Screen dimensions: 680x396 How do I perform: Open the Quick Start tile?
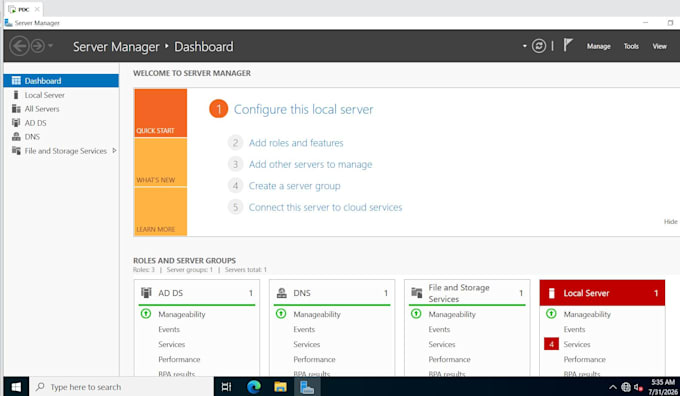coord(160,113)
